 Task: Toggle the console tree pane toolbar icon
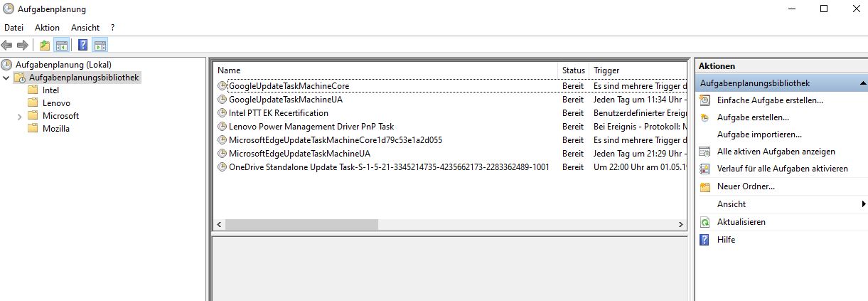pos(62,46)
